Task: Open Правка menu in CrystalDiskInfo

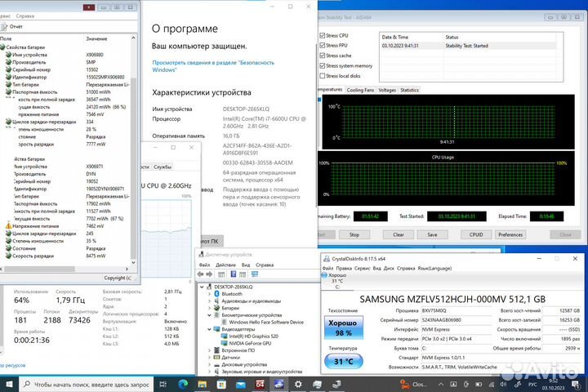Action: click(344, 268)
